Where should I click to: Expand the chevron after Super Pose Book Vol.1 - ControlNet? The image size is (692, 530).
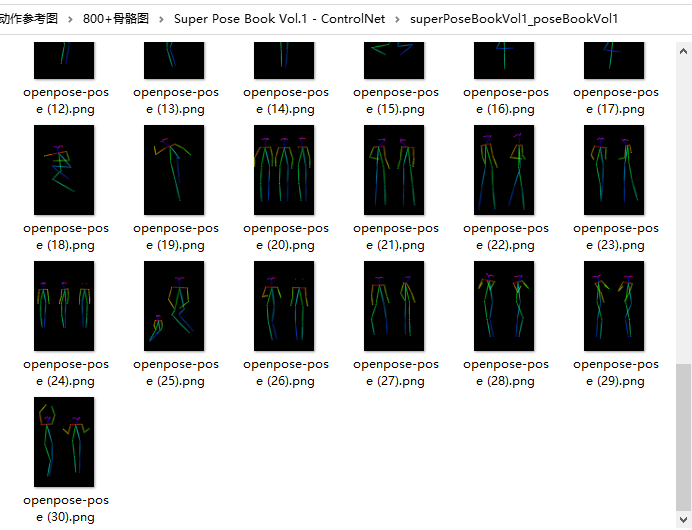click(398, 19)
